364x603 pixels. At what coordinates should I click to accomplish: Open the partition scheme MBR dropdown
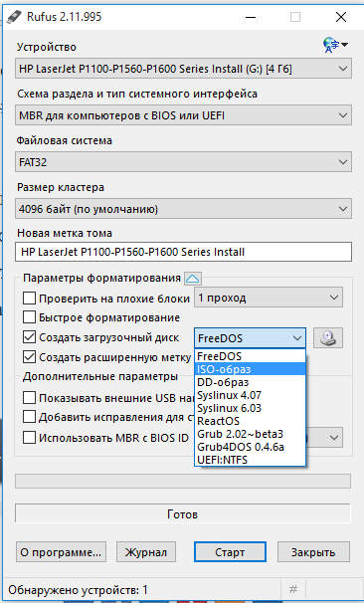(183, 115)
